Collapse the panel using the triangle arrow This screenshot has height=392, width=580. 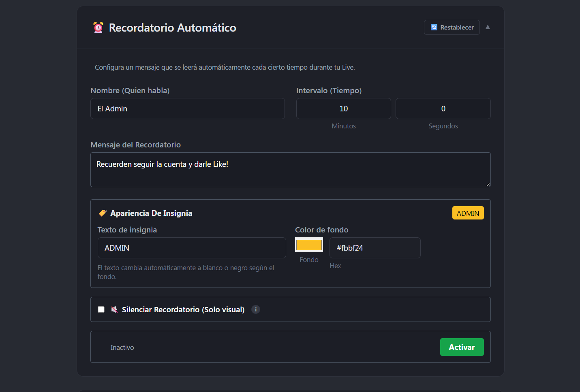tap(488, 27)
